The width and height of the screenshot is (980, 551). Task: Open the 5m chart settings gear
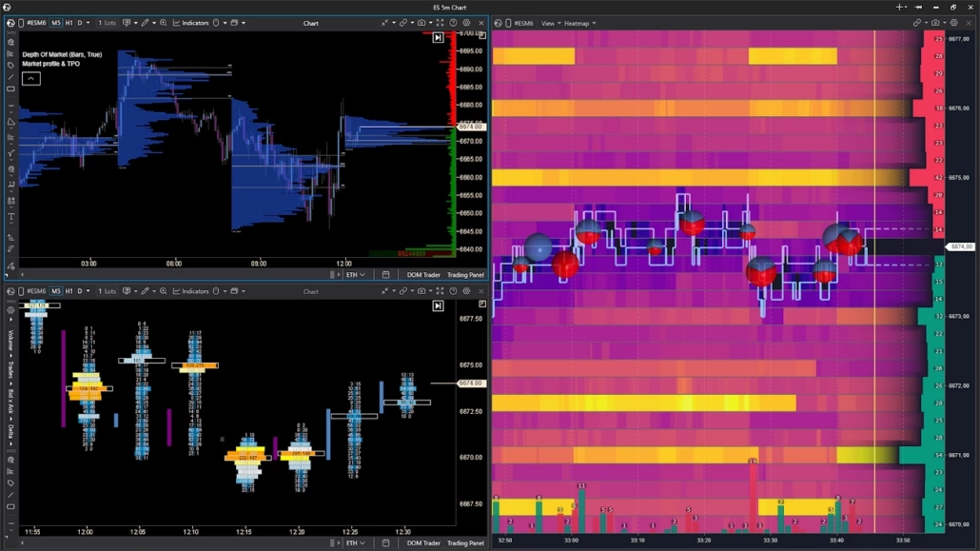[x=466, y=22]
